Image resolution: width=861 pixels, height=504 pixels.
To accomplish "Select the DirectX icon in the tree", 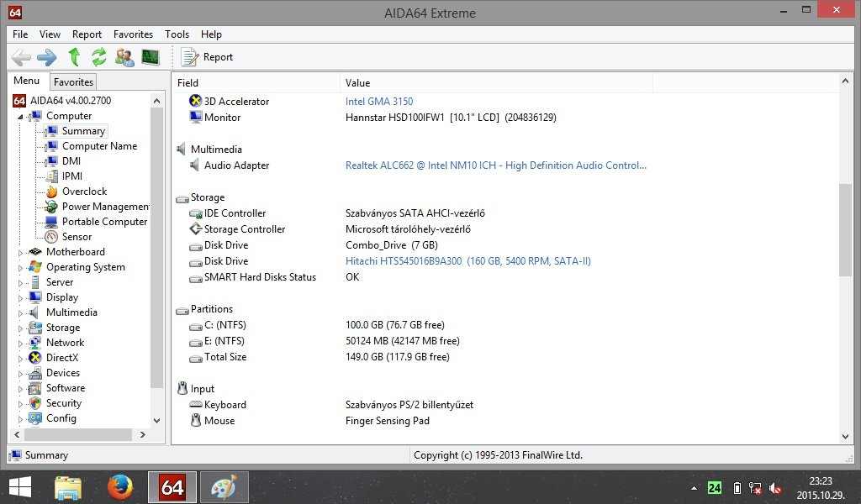I will (35, 358).
